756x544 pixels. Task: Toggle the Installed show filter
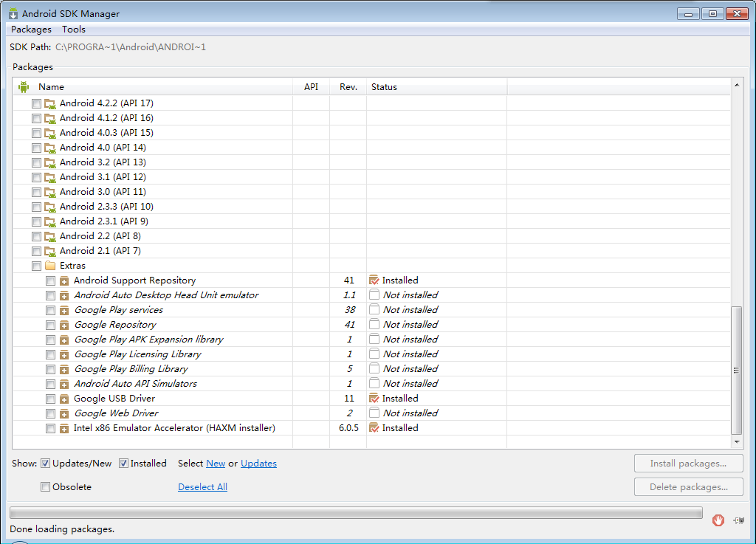click(x=123, y=464)
